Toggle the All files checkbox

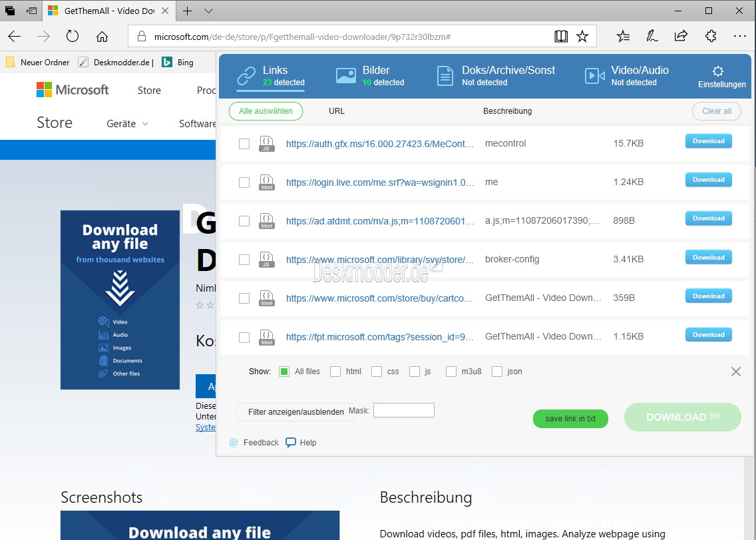pos(284,372)
